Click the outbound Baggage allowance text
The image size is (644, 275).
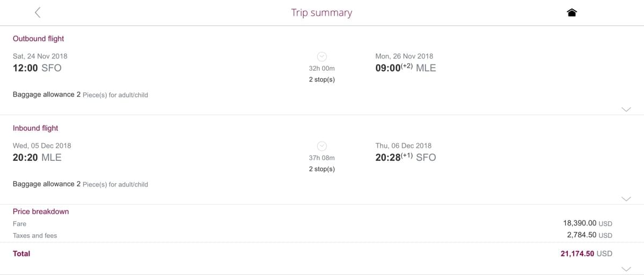80,94
